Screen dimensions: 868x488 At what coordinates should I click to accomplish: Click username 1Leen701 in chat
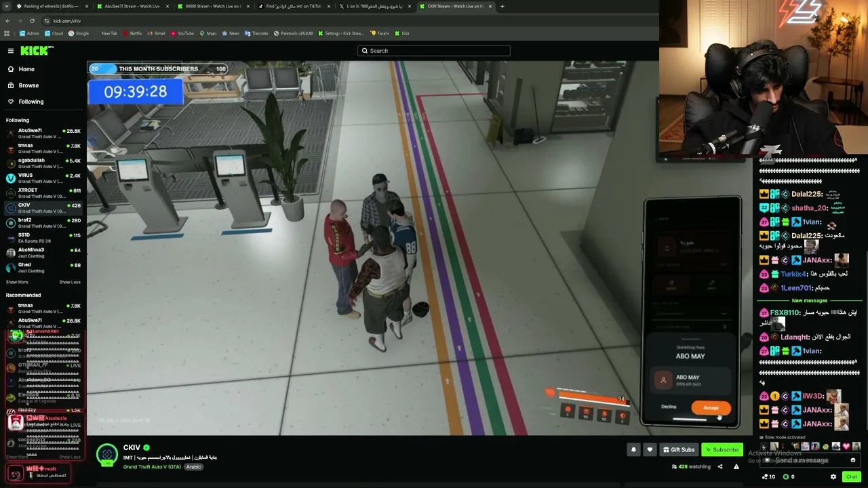point(796,287)
